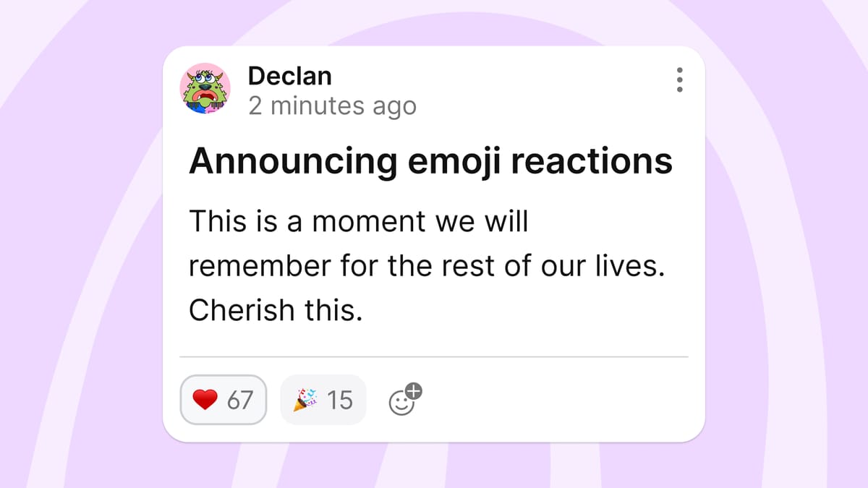Click Declan's monster avatar picture
Image resolution: width=868 pixels, height=488 pixels.
click(x=205, y=88)
